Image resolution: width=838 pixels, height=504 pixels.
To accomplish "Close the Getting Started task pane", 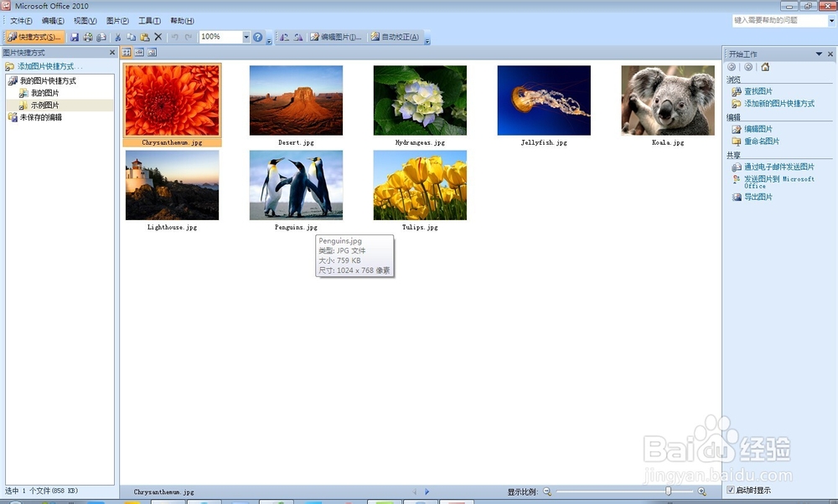I will (x=830, y=54).
